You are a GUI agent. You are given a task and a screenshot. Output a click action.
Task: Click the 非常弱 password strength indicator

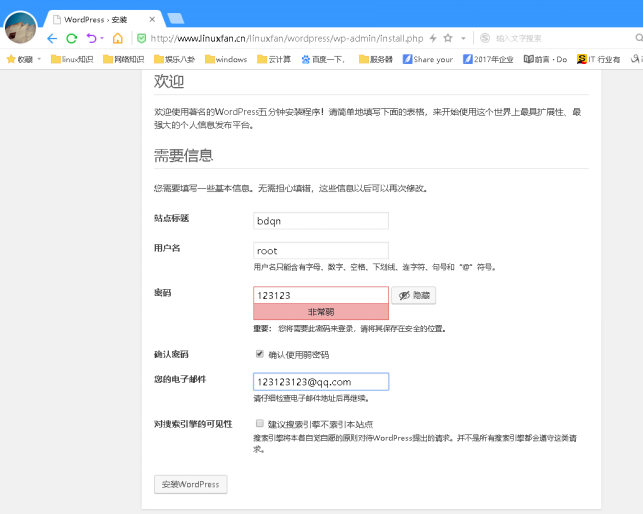321,312
